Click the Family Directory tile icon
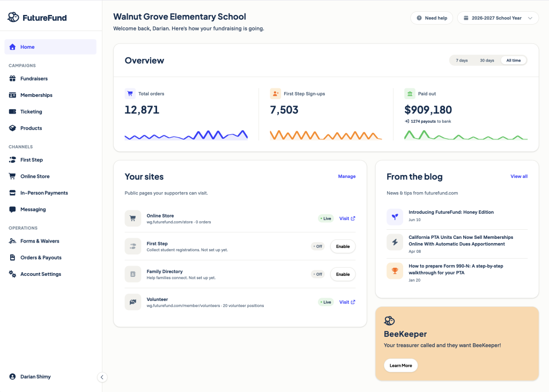Screen dimensions: 549x392 coord(133,274)
